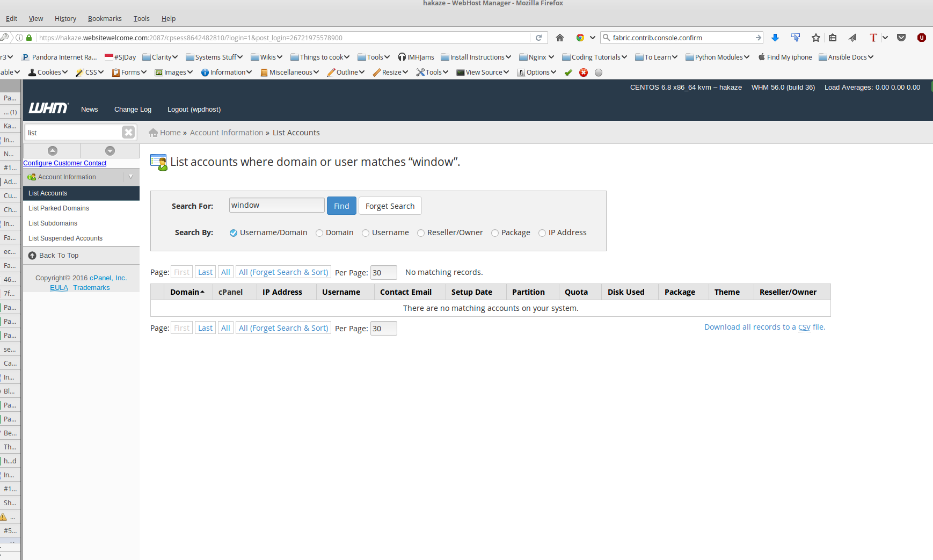This screenshot has height=560, width=933.
Task: Choose the IP Address radio option
Action: coord(542,233)
